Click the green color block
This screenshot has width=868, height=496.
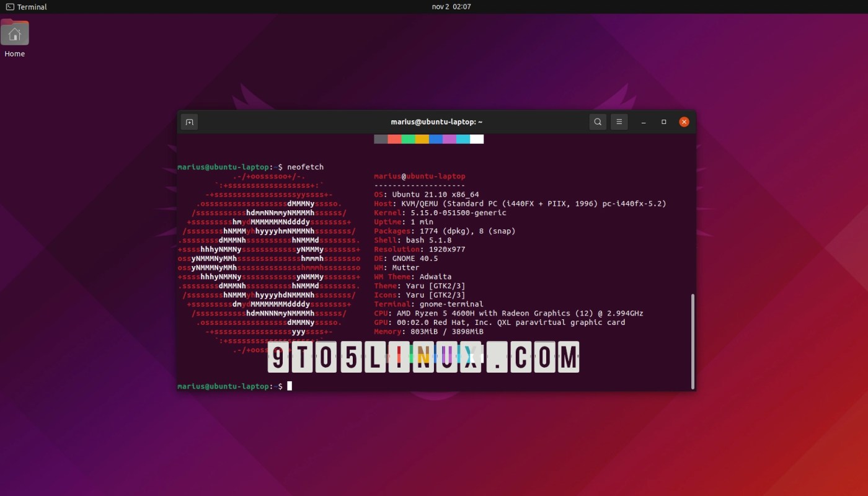tap(408, 139)
